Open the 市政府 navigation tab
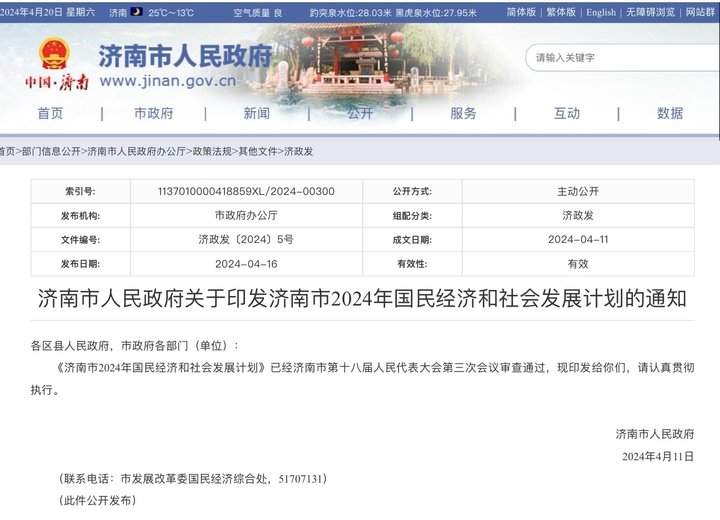This screenshot has width=720, height=520. click(153, 113)
